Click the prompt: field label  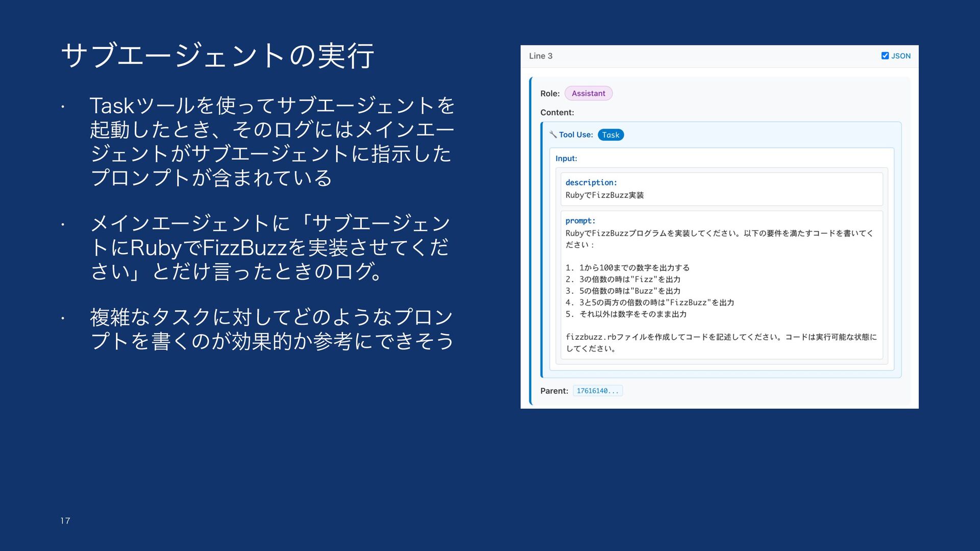tap(580, 221)
